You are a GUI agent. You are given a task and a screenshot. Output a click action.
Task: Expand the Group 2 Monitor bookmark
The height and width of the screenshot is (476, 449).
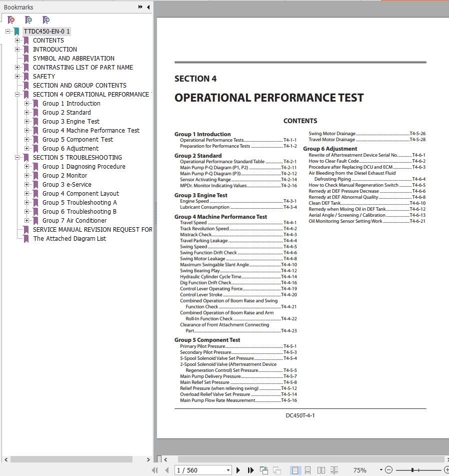tap(26, 176)
